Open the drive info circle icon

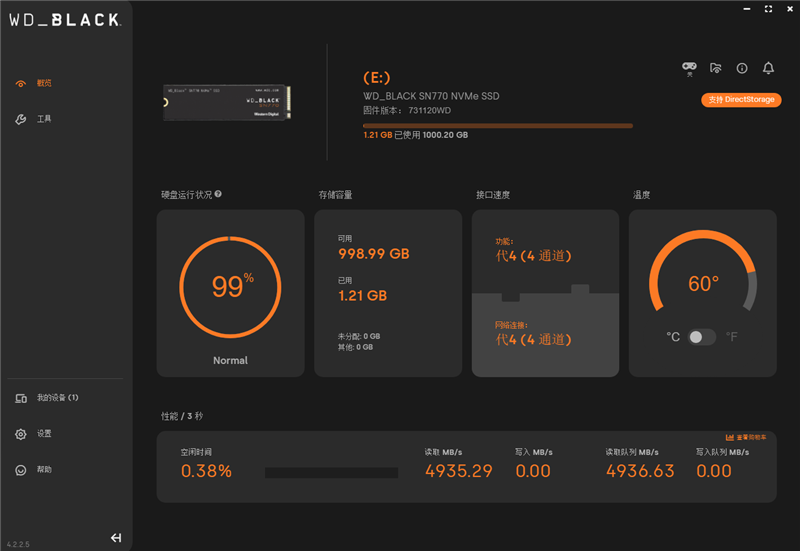click(x=742, y=68)
